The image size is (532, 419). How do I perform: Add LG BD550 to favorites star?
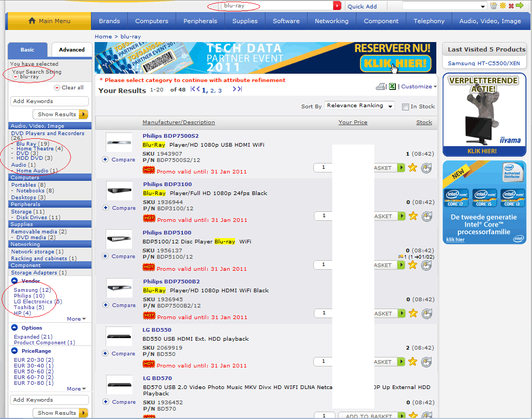click(x=413, y=362)
